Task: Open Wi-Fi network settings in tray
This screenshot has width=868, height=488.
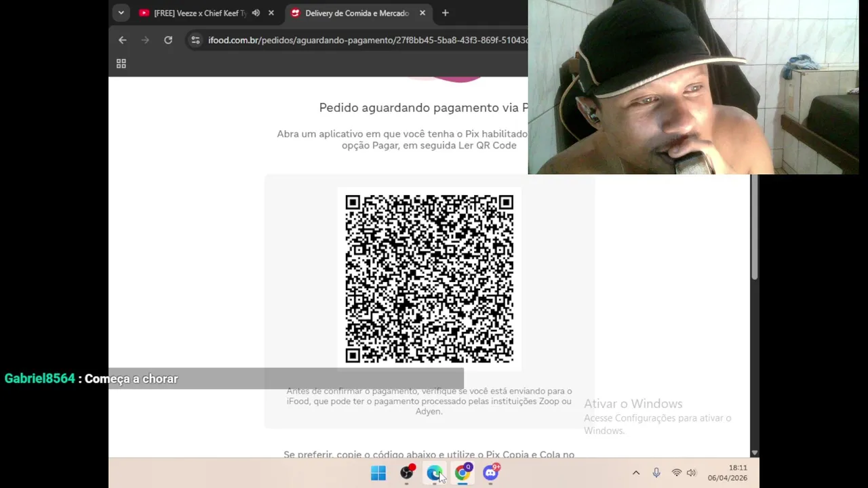Action: pyautogui.click(x=676, y=473)
